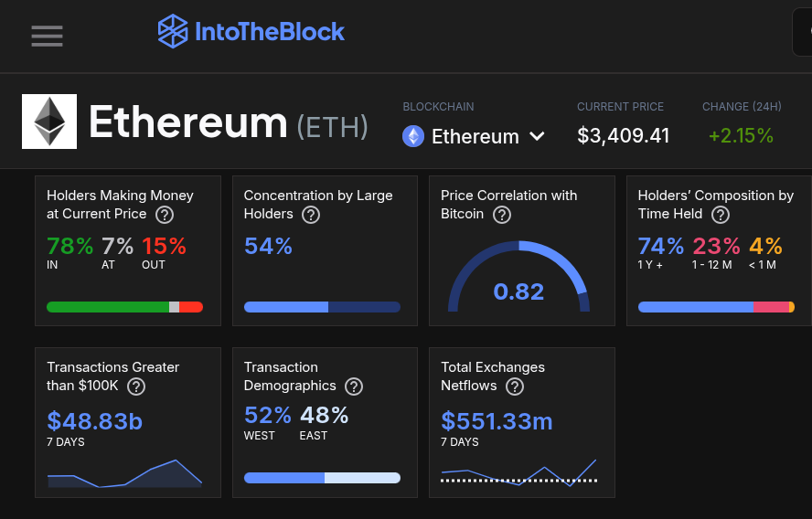Viewport: 812px width, 519px height.
Task: Click the $48.83b transactions value
Action: 95,421
